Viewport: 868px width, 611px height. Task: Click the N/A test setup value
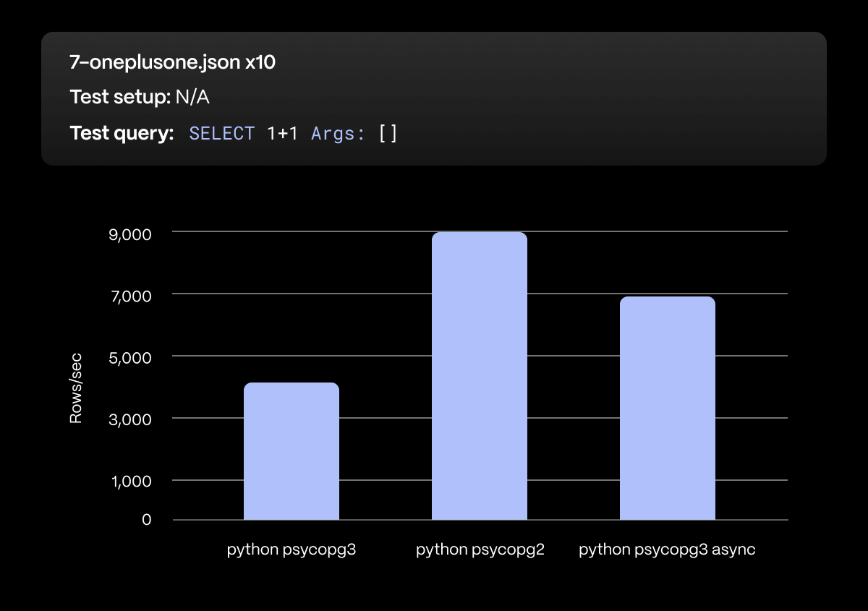click(192, 97)
